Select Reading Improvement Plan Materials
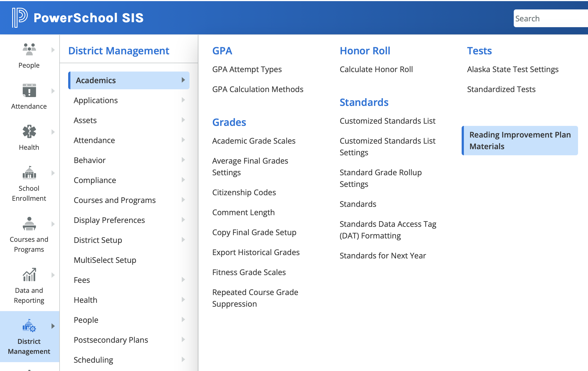This screenshot has width=588, height=371. click(520, 140)
